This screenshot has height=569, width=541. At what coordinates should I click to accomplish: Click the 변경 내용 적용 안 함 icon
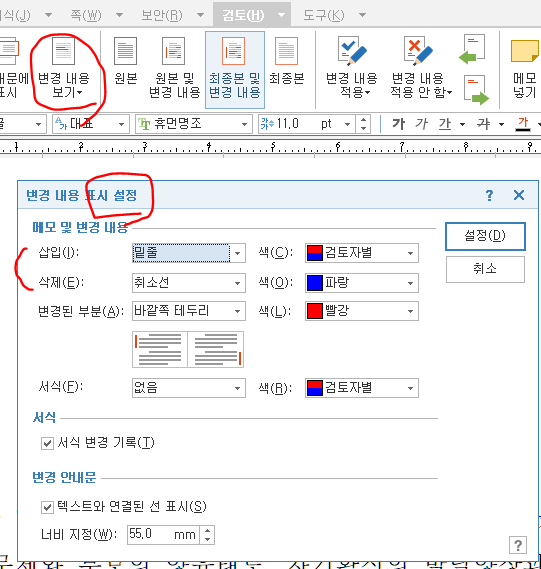click(418, 51)
